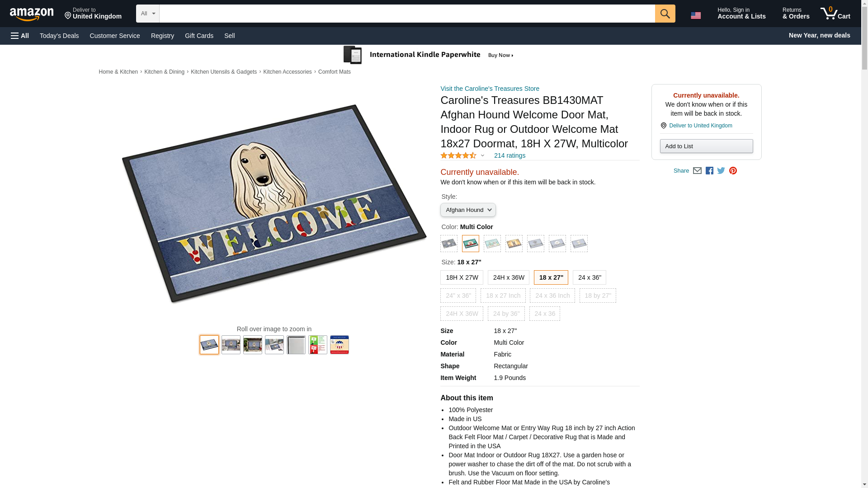
Task: Open the All hamburger menu
Action: (x=20, y=36)
